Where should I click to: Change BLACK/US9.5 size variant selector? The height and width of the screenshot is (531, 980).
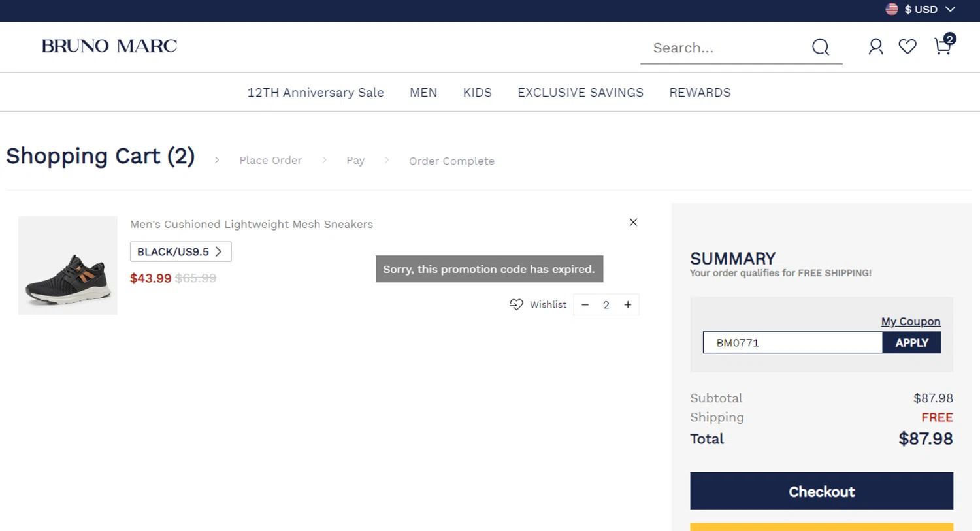[x=180, y=251]
